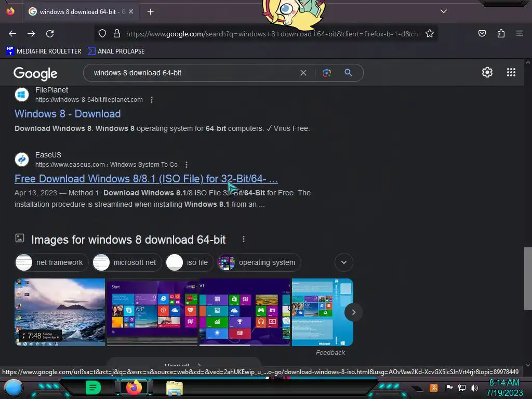Click the Firefox logo at the window's top-left

[10, 11]
